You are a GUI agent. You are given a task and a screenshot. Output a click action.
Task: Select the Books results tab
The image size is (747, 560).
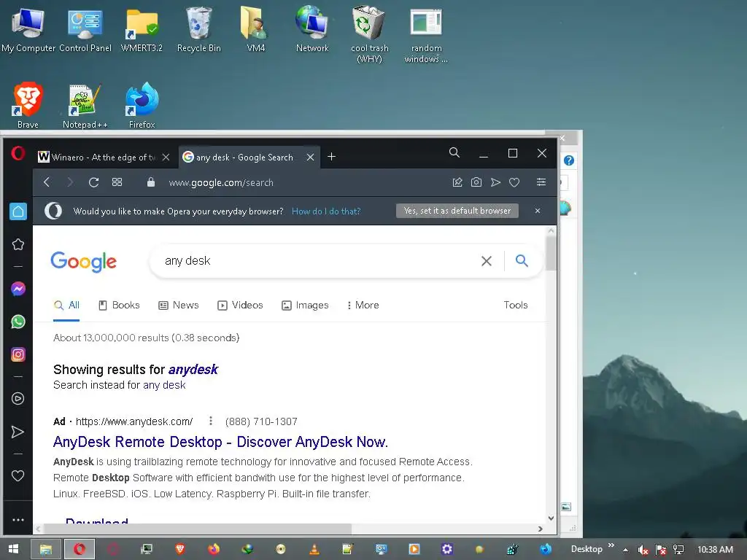119,306
